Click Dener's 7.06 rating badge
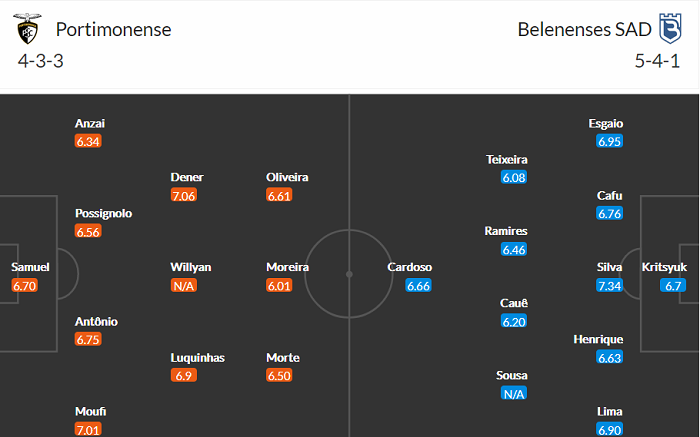Screen dimensions: 700x437 click(185, 195)
